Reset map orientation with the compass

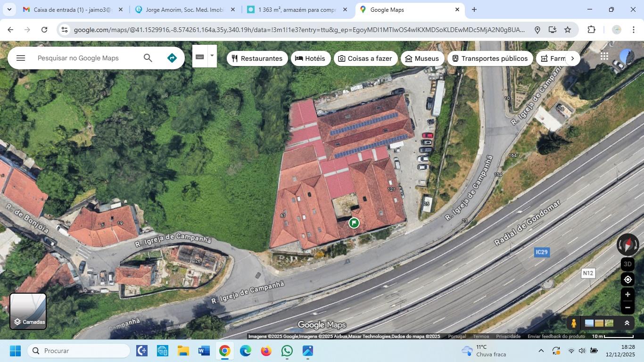pos(627,245)
